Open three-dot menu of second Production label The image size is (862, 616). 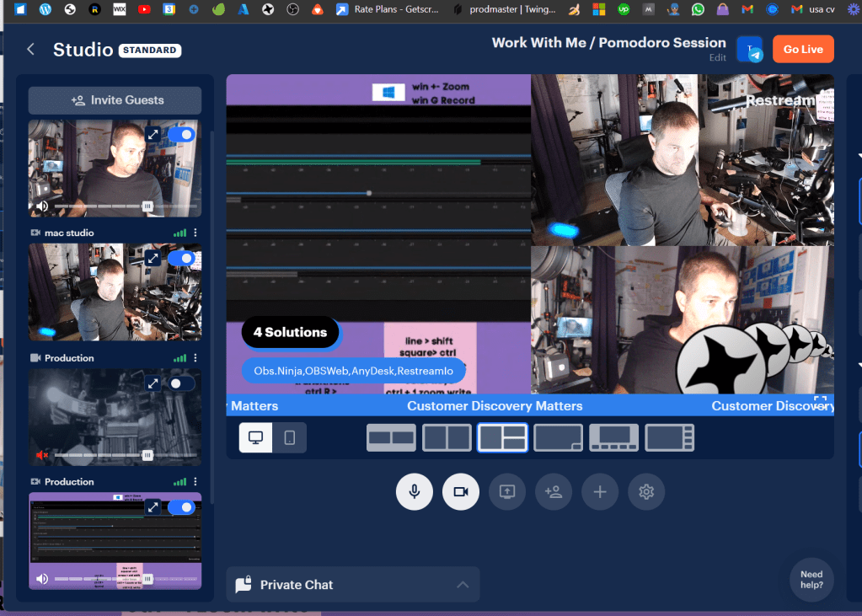pos(195,481)
